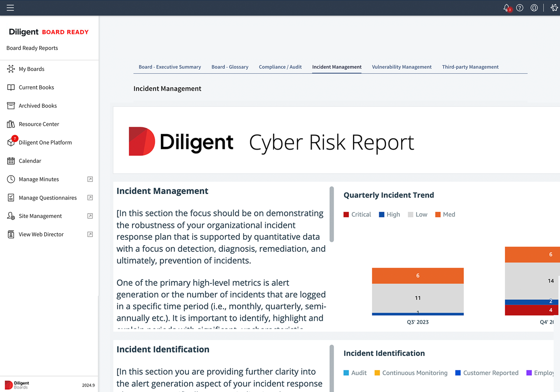The image size is (560, 392).
Task: Click red Critical segment showing 4
Action: 532,310
